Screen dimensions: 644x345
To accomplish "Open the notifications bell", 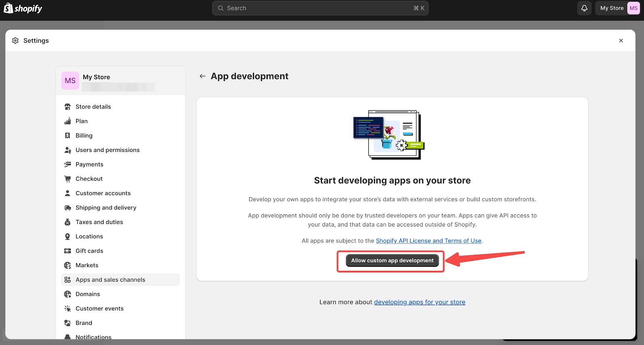I will point(584,8).
